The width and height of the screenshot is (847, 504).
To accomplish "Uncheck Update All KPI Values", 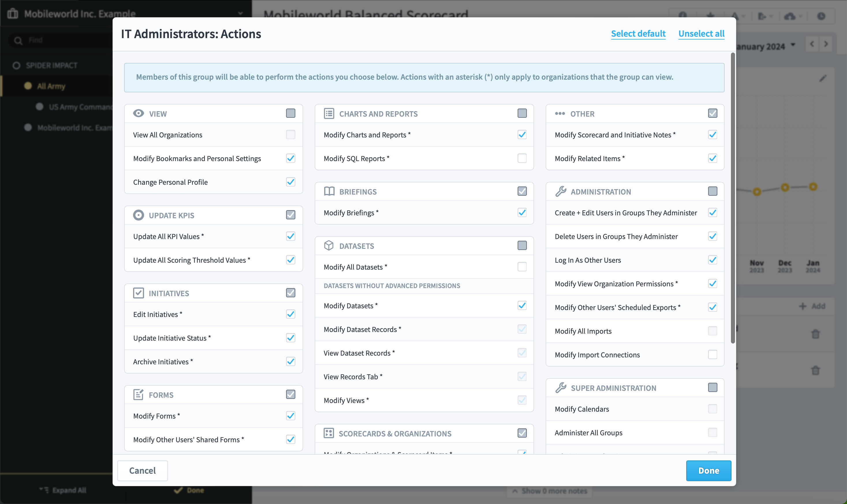I will [290, 236].
